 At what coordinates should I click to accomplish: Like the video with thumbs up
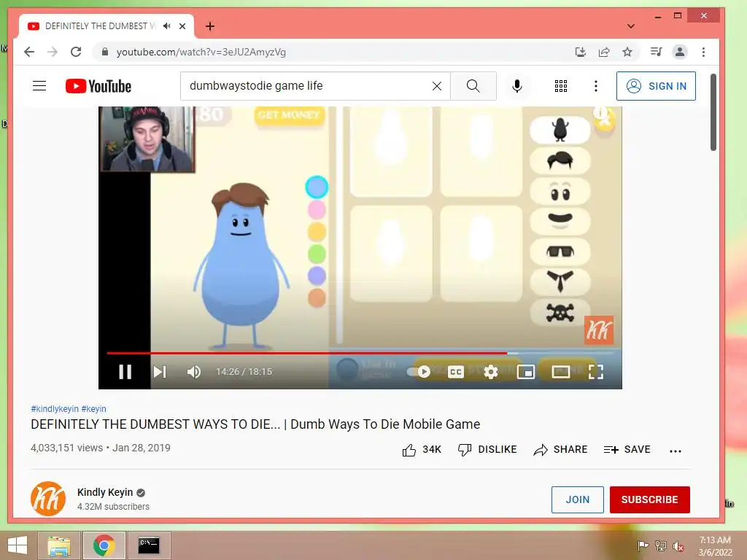[x=422, y=449]
